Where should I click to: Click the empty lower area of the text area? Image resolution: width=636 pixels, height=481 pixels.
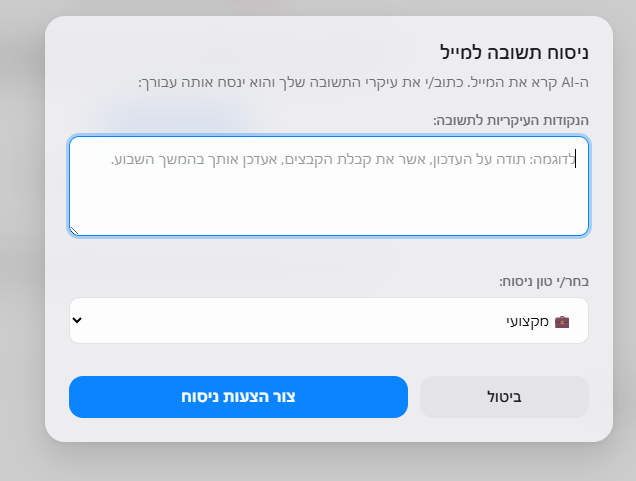click(329, 207)
